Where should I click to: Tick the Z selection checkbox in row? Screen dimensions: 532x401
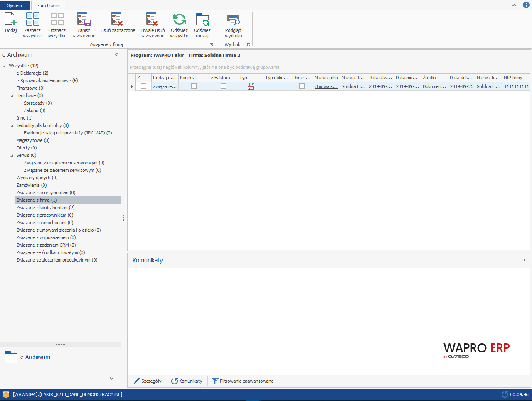pos(144,86)
